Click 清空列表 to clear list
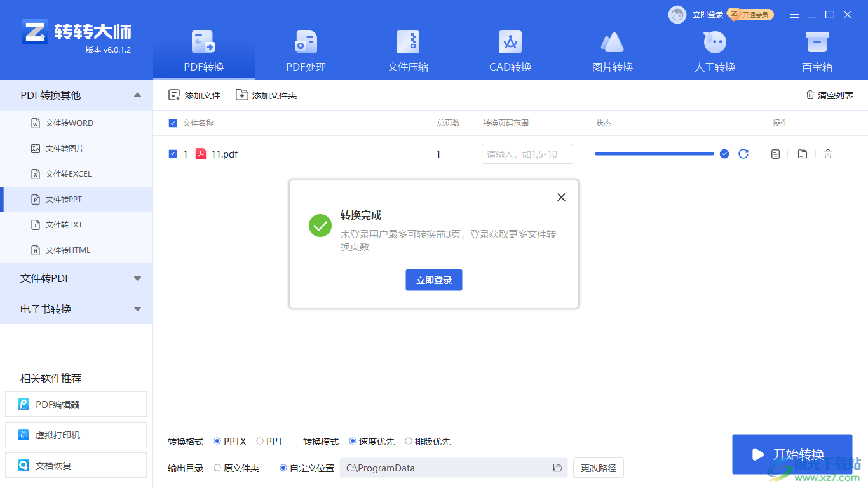The image size is (868, 488). coord(829,95)
